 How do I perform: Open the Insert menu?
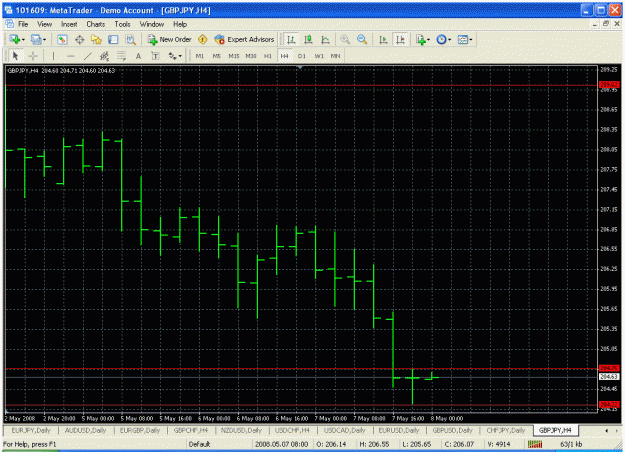coord(69,24)
